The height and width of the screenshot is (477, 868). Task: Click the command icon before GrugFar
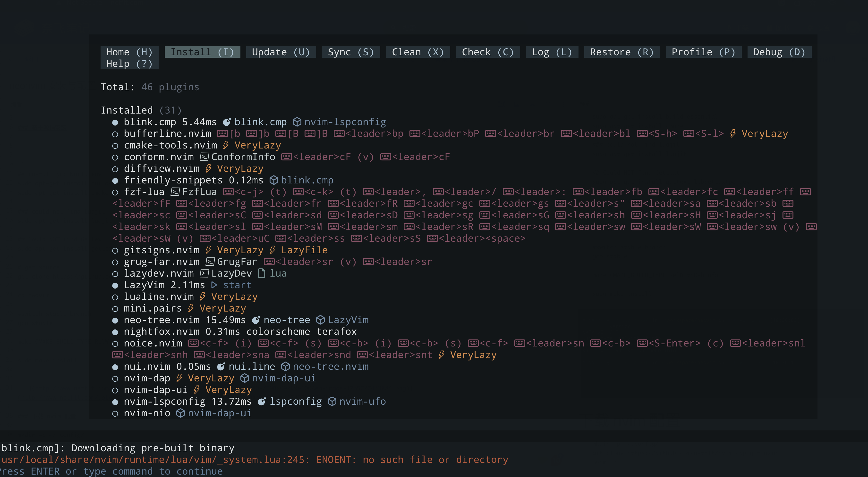coord(210,262)
